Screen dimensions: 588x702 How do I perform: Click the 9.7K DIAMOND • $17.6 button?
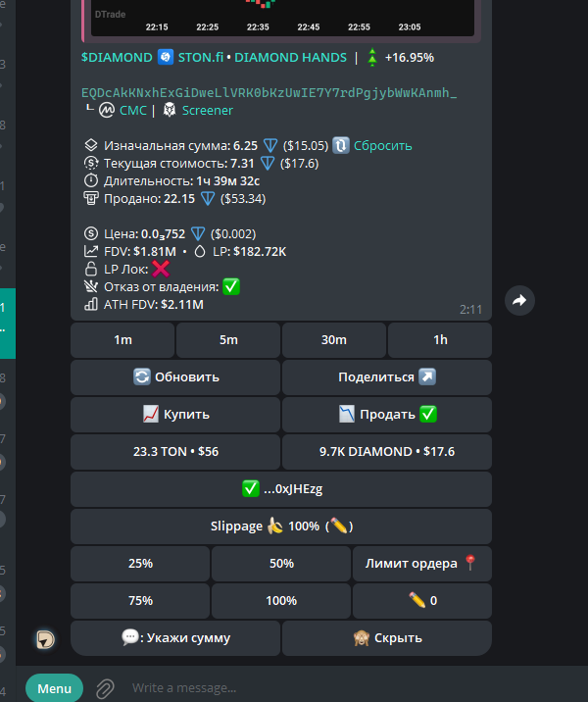pyautogui.click(x=387, y=451)
